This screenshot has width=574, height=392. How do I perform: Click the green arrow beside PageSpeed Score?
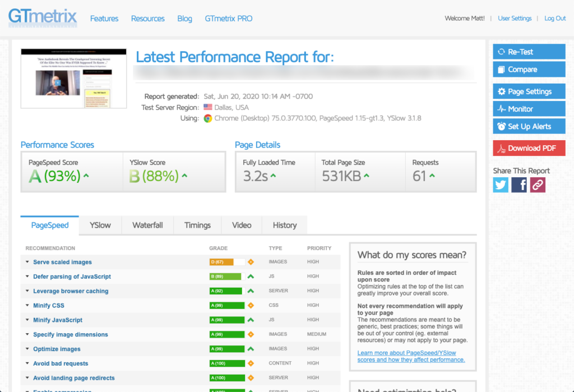(86, 176)
